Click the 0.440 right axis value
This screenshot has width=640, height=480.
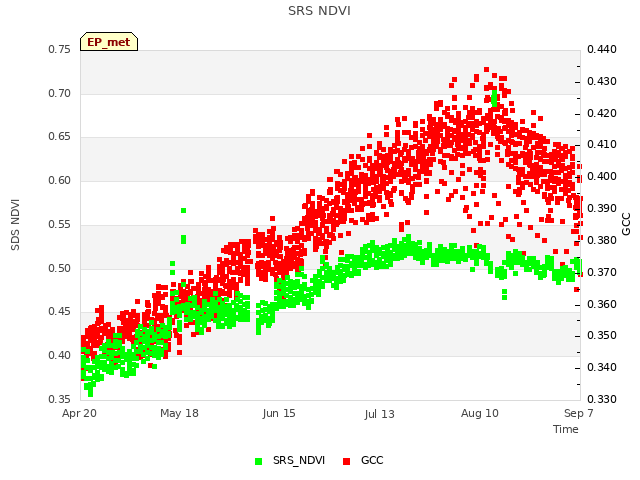coord(602,49)
